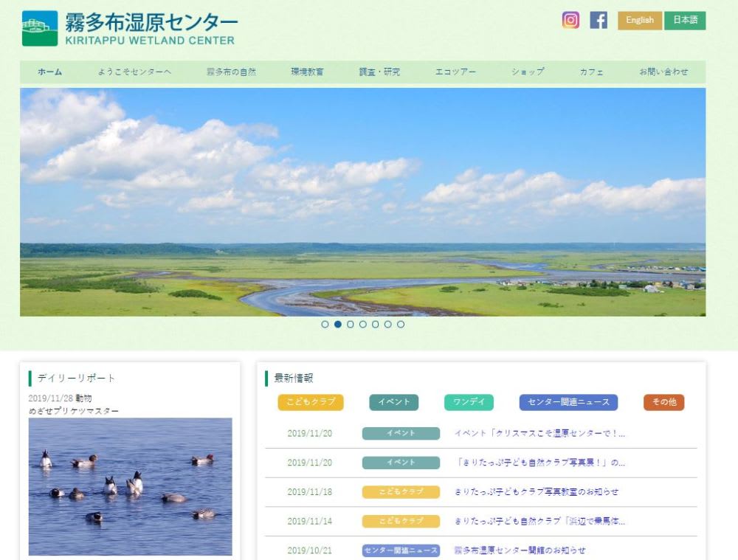The height and width of the screenshot is (560, 738).
Task: Filter news by ワンデイ category
Action: pyautogui.click(x=469, y=402)
